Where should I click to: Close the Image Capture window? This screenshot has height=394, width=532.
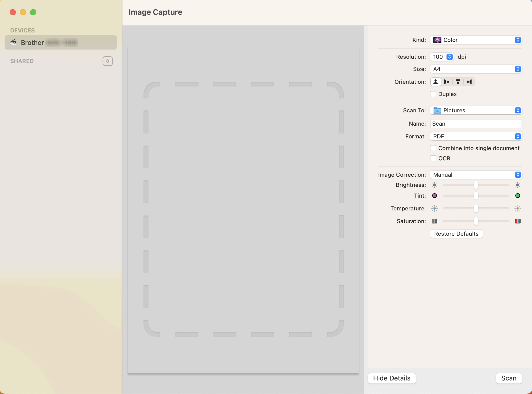[x=13, y=12]
